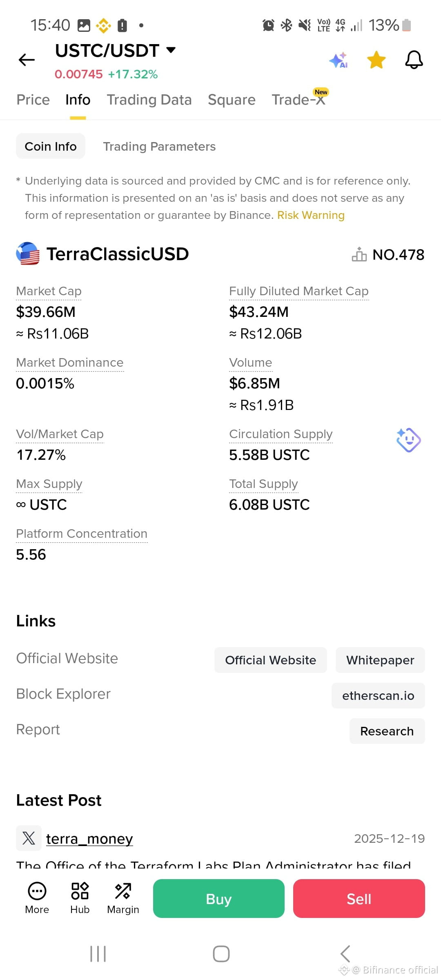Select Trading Parameters sub-tab
Image resolution: width=441 pixels, height=980 pixels.
[x=159, y=146]
